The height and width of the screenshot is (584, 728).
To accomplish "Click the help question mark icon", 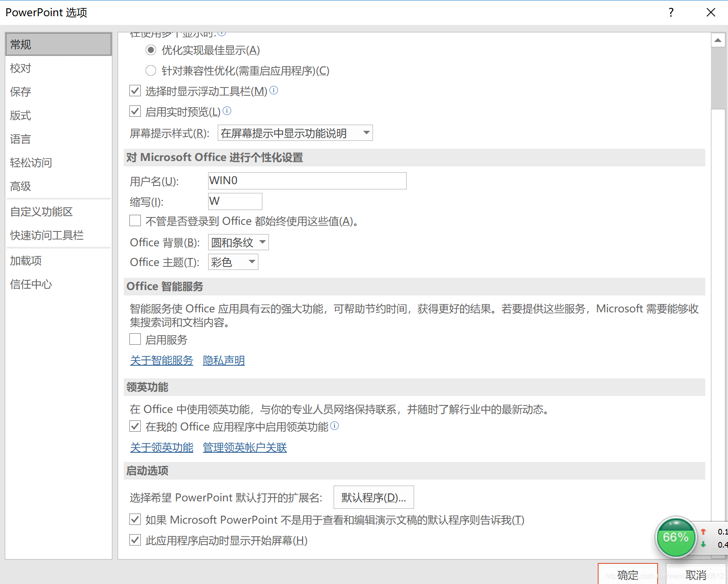I will pyautogui.click(x=671, y=12).
